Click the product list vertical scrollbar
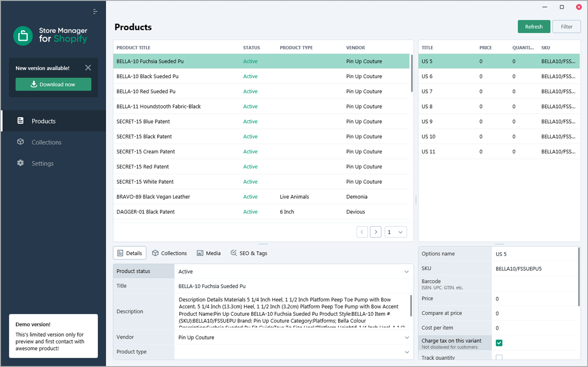This screenshot has height=367, width=588. 412,74
